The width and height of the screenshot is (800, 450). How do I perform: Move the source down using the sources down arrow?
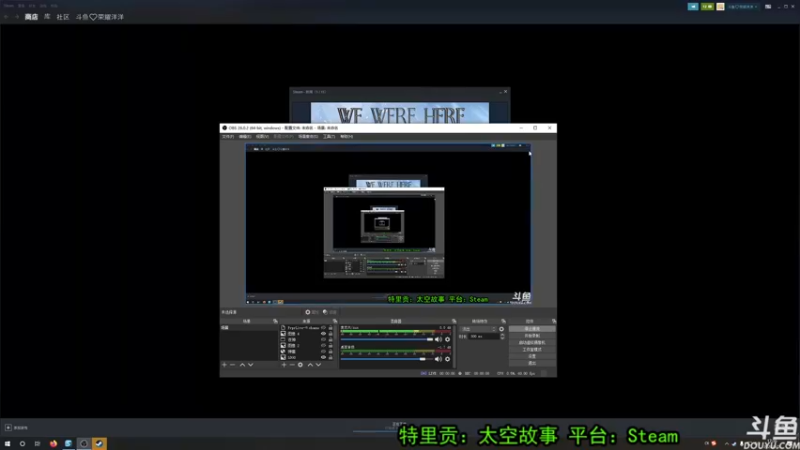[x=318, y=365]
